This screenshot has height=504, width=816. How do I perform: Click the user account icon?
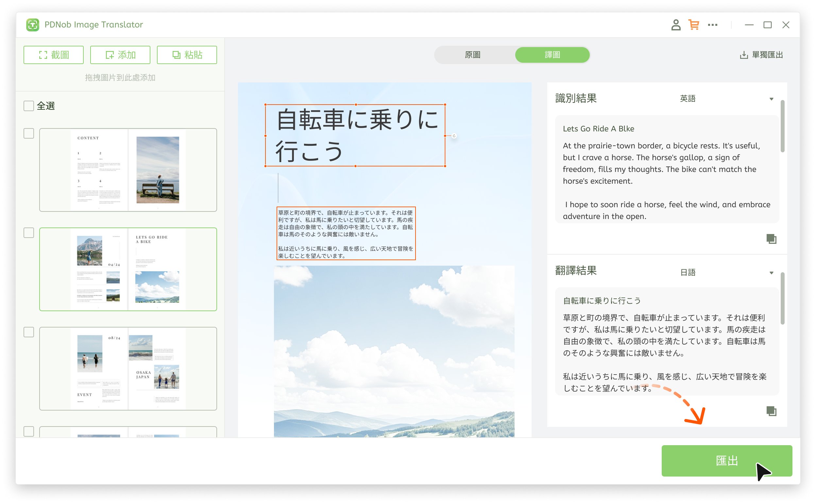[676, 25]
